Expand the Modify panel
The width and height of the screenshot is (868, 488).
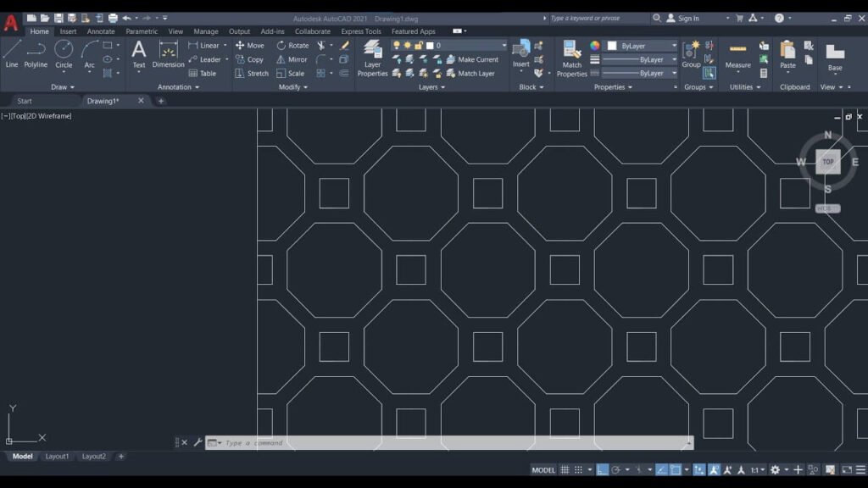click(x=292, y=87)
